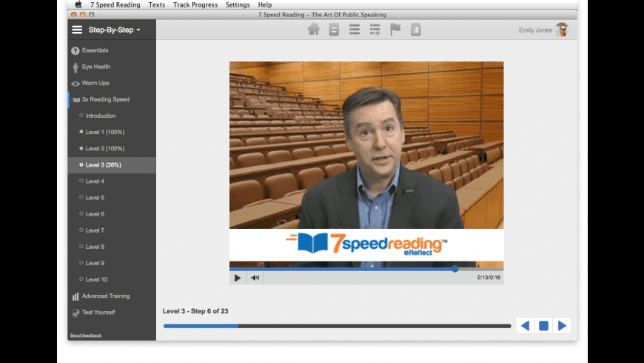The image size is (644, 363).
Task: Click the flag toolbar icon
Action: 395,30
